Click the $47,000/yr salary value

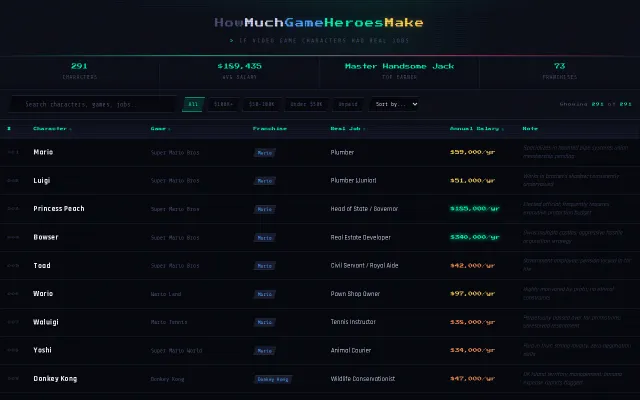472,379
